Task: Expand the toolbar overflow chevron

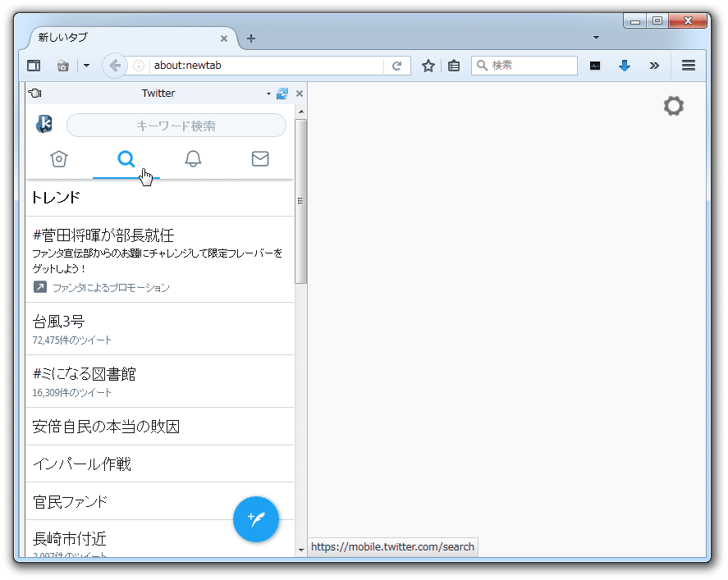Action: (x=654, y=66)
